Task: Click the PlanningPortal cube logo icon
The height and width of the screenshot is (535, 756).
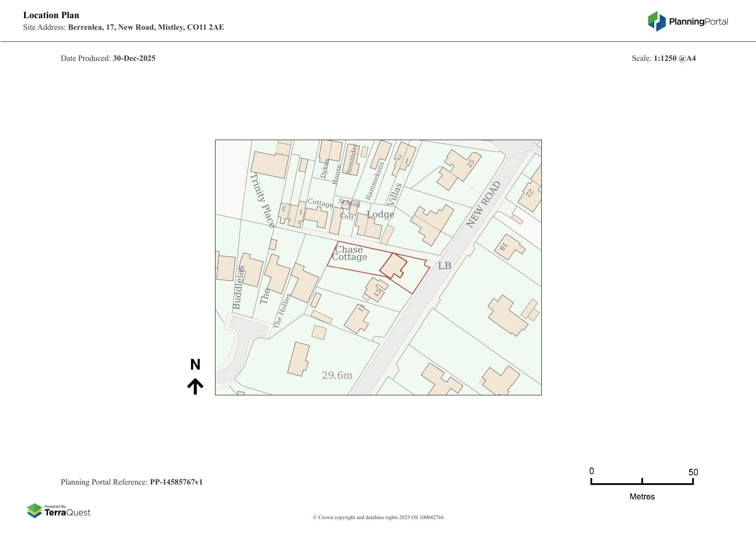Action: [x=656, y=21]
